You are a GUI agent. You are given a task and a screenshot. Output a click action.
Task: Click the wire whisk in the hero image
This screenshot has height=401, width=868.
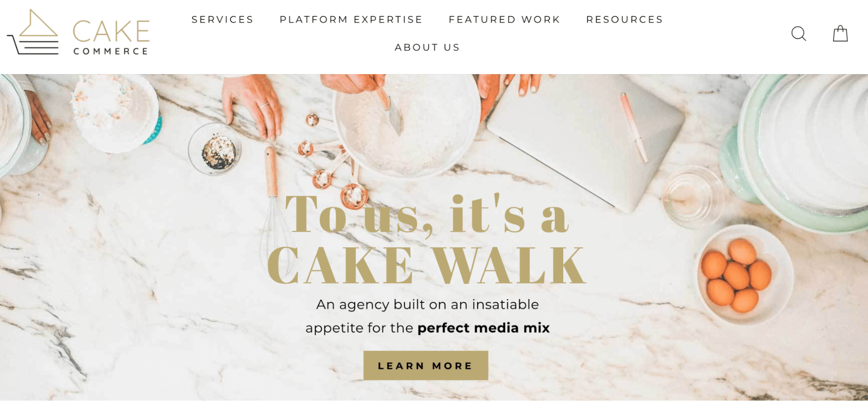[275, 208]
